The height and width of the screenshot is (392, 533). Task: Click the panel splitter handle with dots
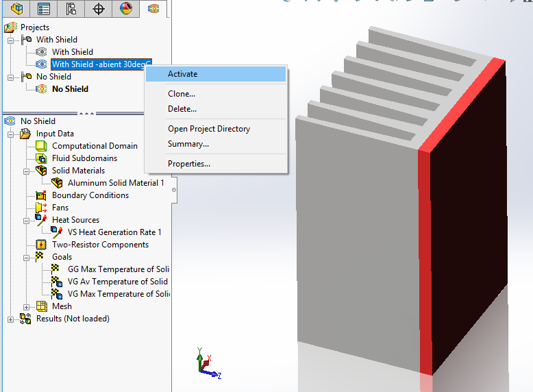86,113
